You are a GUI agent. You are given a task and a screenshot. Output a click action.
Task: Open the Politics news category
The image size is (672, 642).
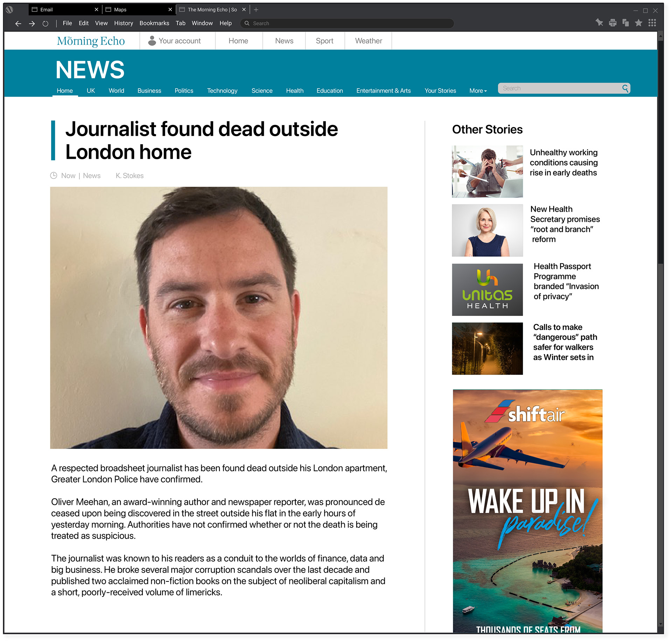click(x=184, y=91)
